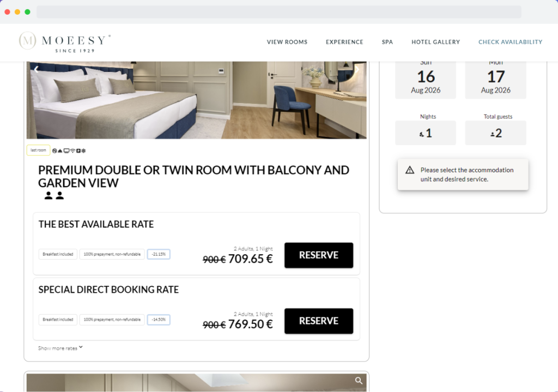Viewport: 558px width, 392px height.
Task: Click the browser address bar
Action: tap(279, 12)
